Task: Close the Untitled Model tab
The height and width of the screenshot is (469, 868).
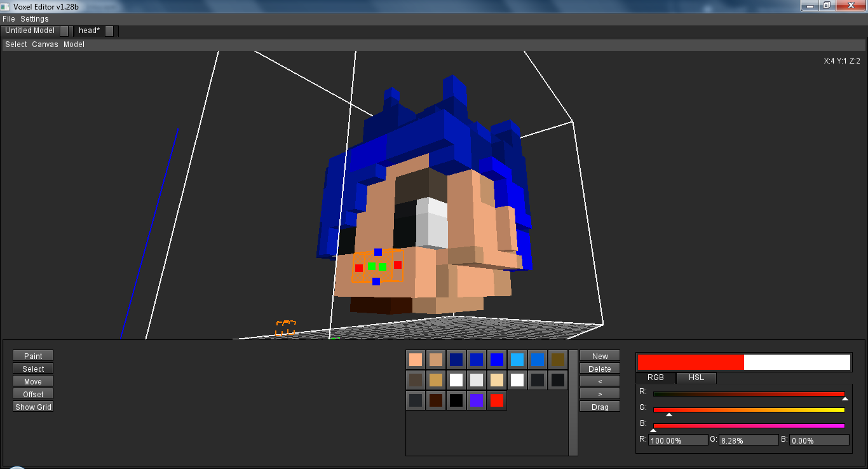Action: pos(64,31)
